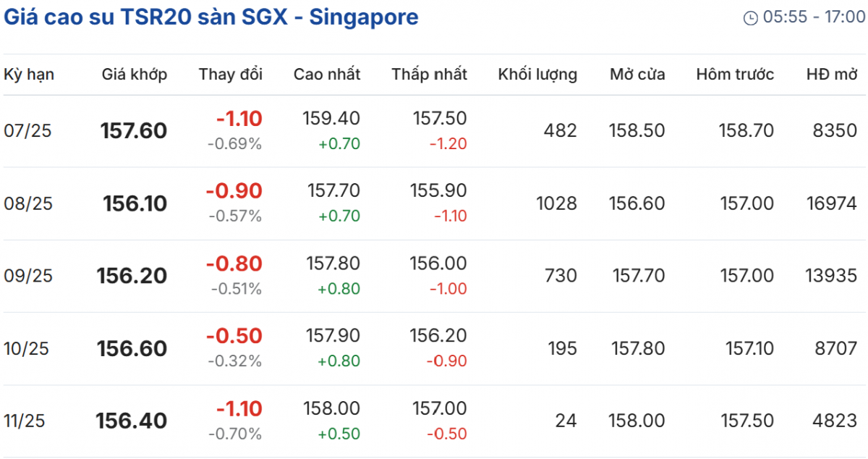Click the TSR20 SGX Singapore table title

[x=211, y=17]
